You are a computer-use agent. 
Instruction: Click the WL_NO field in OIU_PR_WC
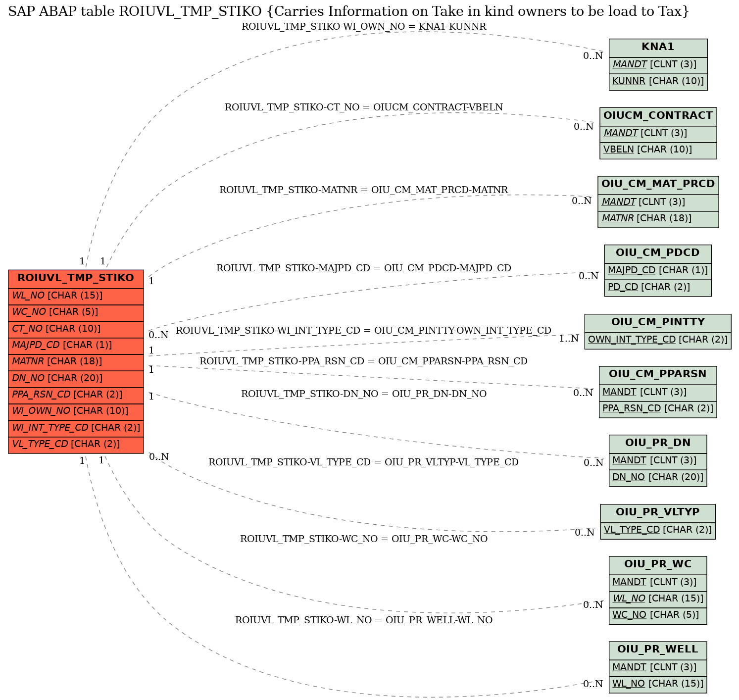coord(658,599)
